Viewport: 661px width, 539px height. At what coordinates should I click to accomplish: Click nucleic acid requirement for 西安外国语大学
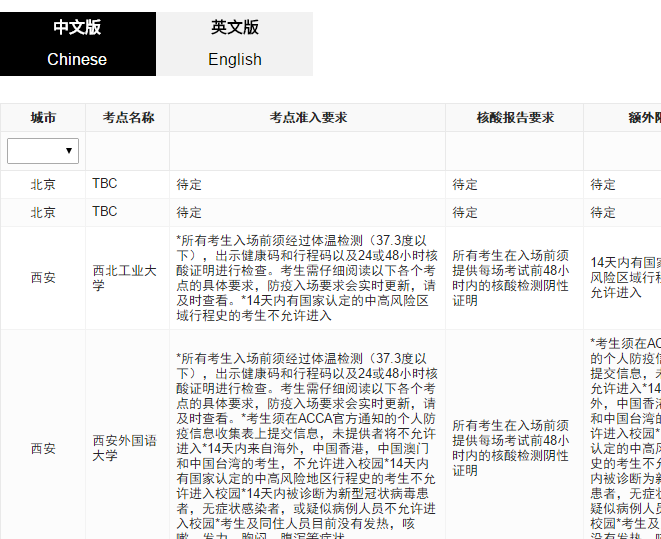pyautogui.click(x=511, y=448)
